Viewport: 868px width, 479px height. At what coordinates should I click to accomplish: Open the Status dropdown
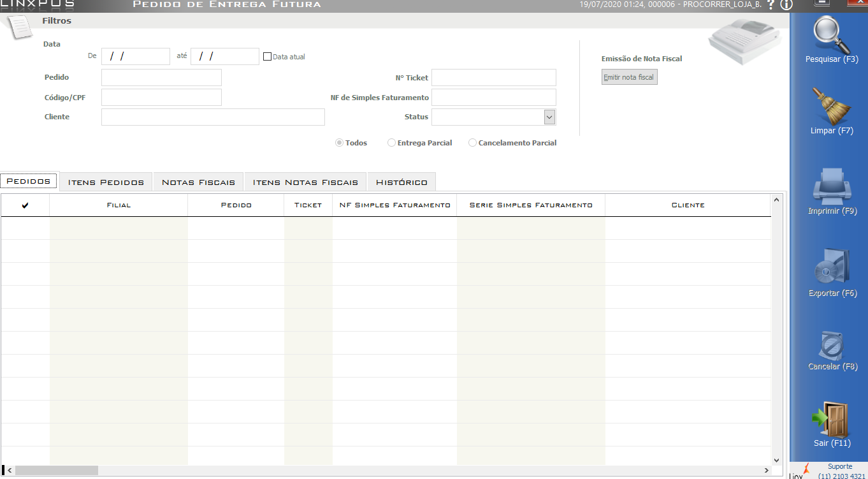point(550,117)
